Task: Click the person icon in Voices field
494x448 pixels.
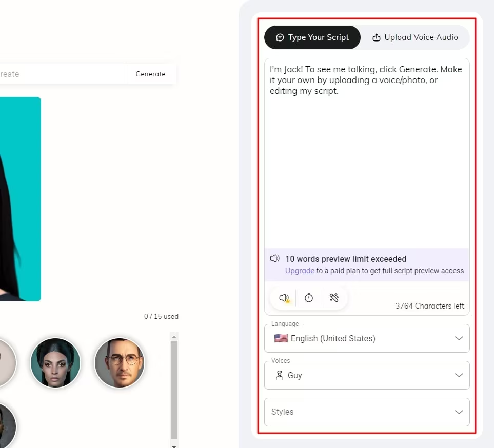Action: (280, 375)
